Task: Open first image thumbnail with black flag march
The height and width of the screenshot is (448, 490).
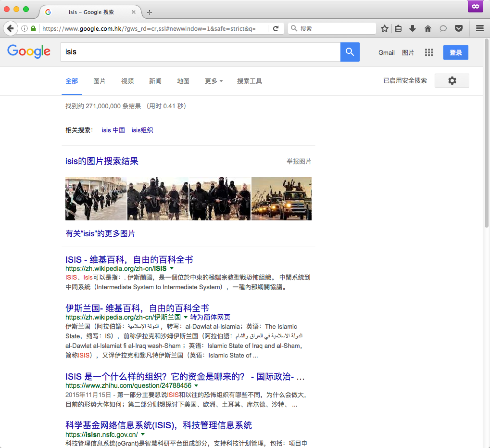Action: [96, 199]
